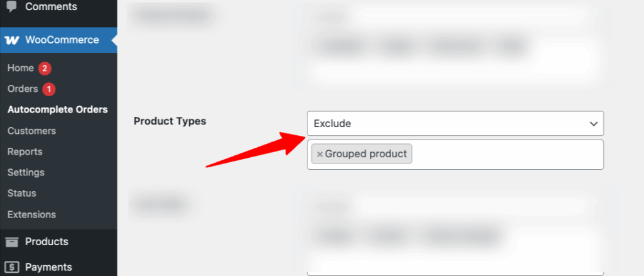The image size is (644, 276).
Task: Open the Product Types Exclude select box
Action: coord(455,123)
